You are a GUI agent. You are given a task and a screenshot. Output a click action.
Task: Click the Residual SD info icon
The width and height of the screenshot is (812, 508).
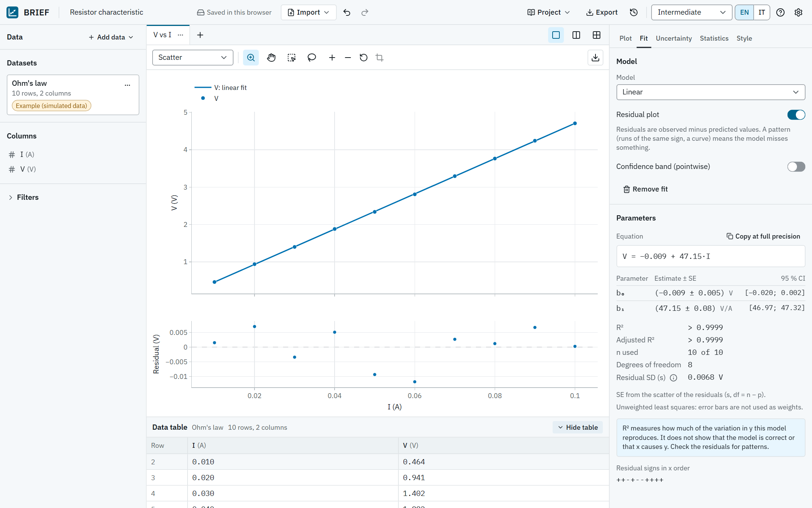(674, 378)
